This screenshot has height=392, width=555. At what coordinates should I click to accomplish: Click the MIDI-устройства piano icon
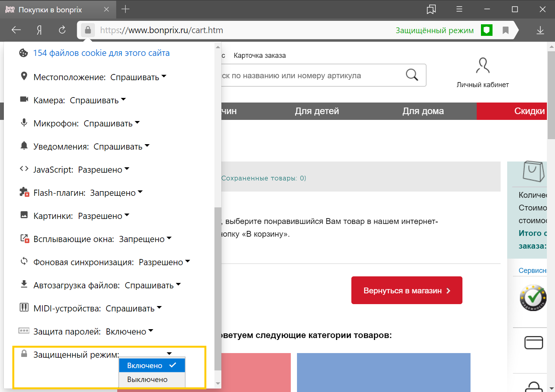[x=24, y=308]
